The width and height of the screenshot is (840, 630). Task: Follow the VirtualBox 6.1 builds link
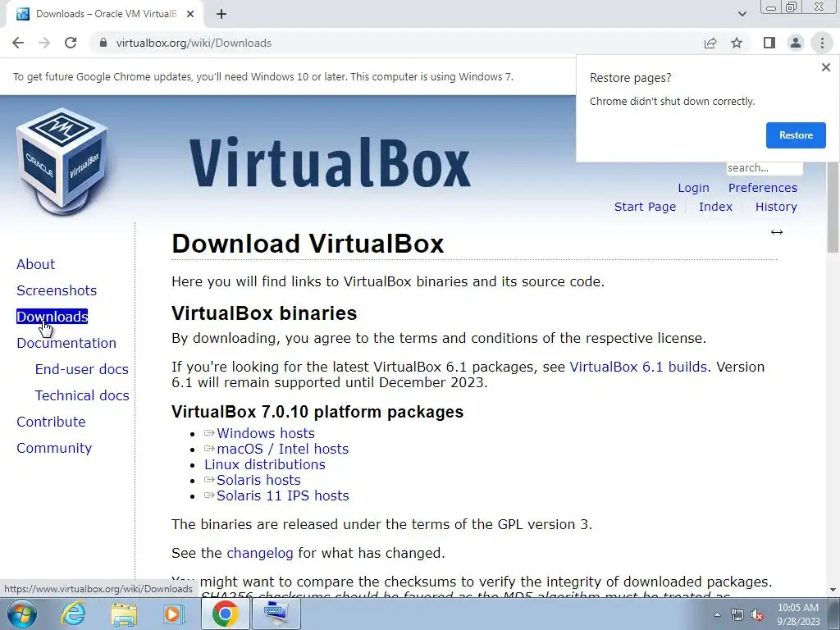(638, 367)
